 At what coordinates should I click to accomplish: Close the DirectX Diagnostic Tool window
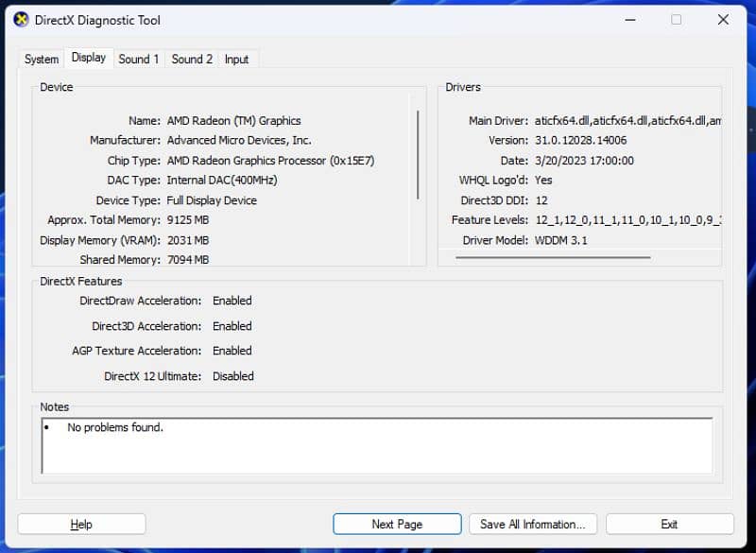click(x=723, y=20)
